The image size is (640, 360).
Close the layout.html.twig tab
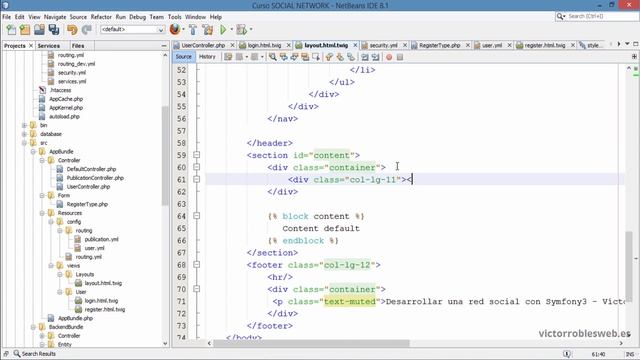click(355, 45)
